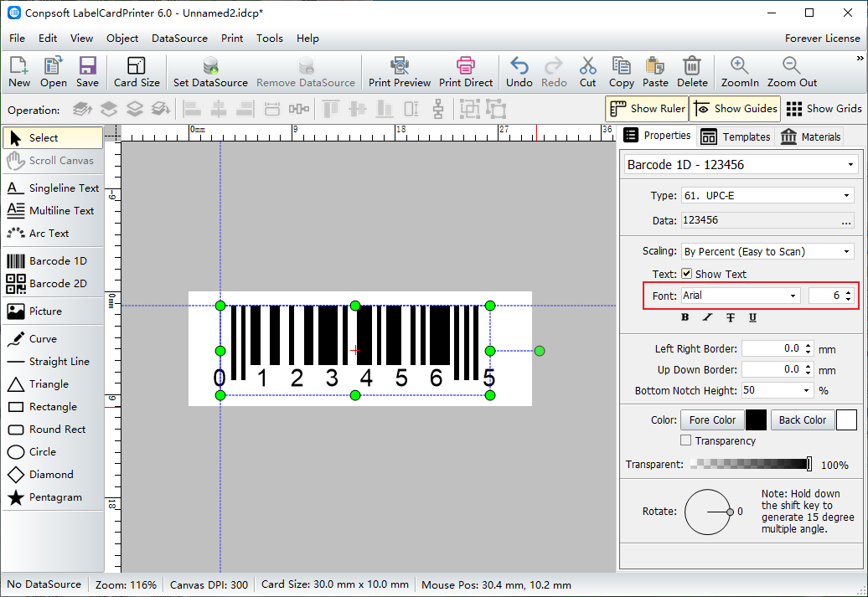Open the File menu
868x597 pixels.
click(17, 39)
